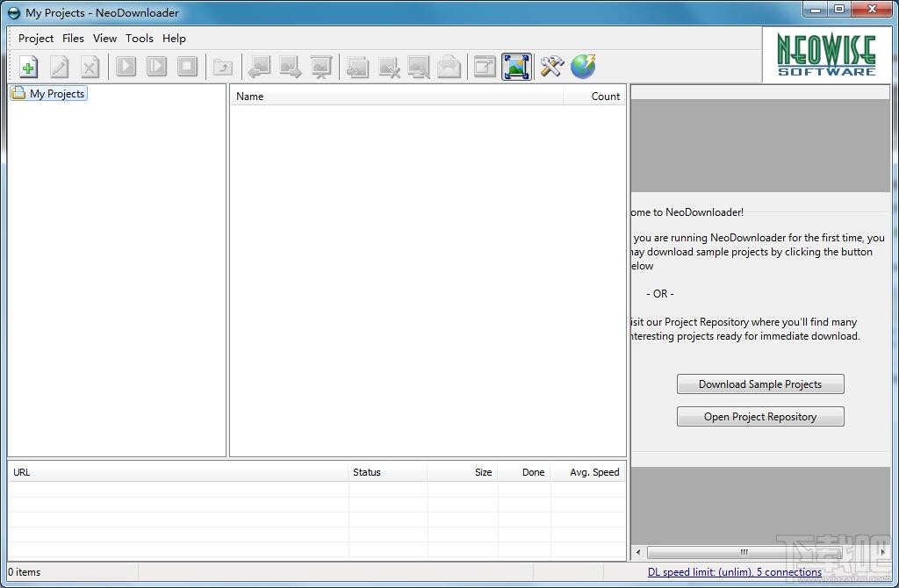Sort the list by Count column
The width and height of the screenshot is (899, 588).
594,97
